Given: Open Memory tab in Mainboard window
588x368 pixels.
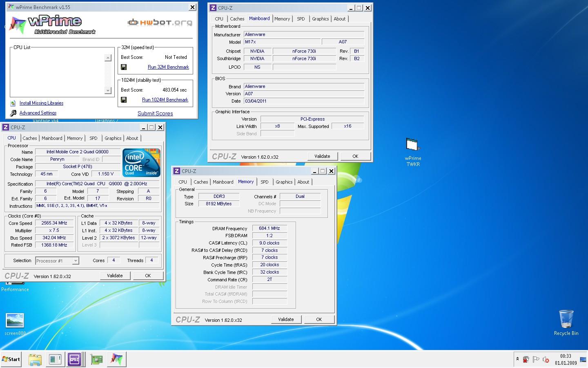Looking at the screenshot, I should (x=282, y=19).
